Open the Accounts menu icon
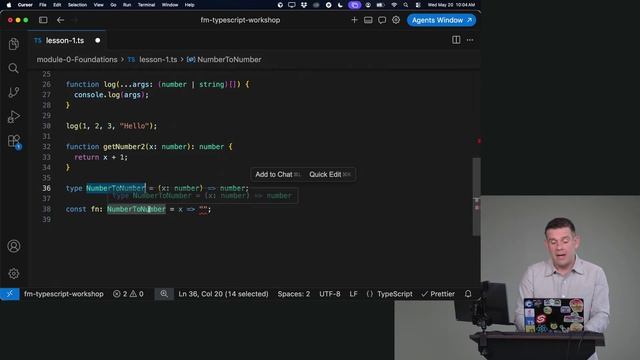Screen dimensions: 640x360 point(13,246)
